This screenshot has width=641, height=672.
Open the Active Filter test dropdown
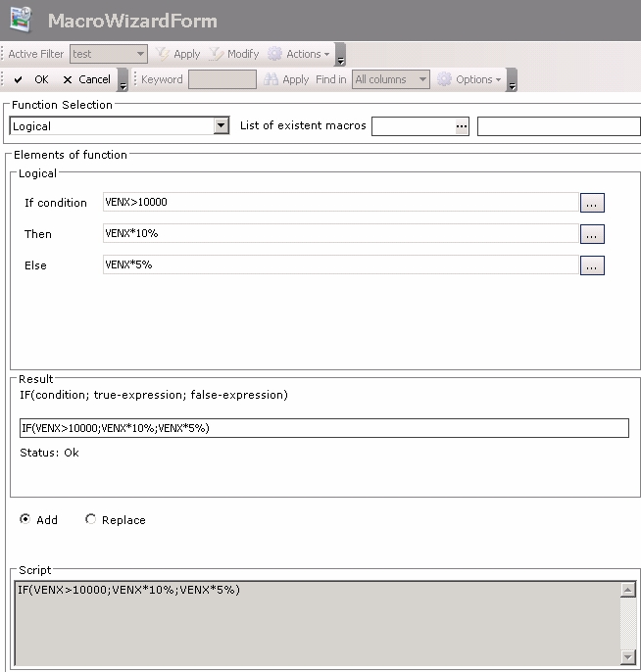(x=140, y=54)
